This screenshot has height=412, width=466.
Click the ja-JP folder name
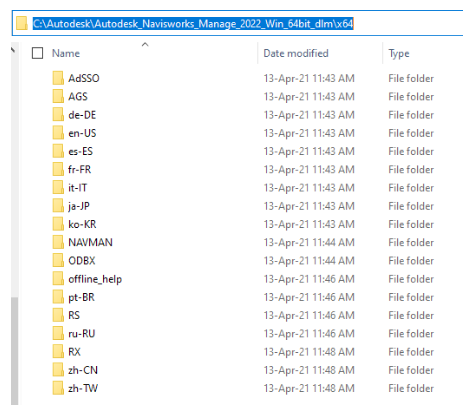tap(79, 206)
